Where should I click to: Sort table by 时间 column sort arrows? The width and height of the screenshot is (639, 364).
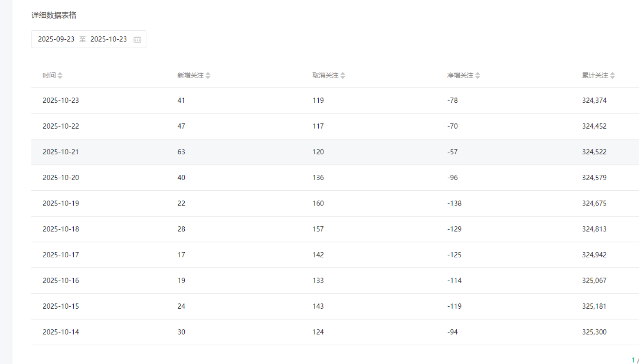[x=60, y=75]
